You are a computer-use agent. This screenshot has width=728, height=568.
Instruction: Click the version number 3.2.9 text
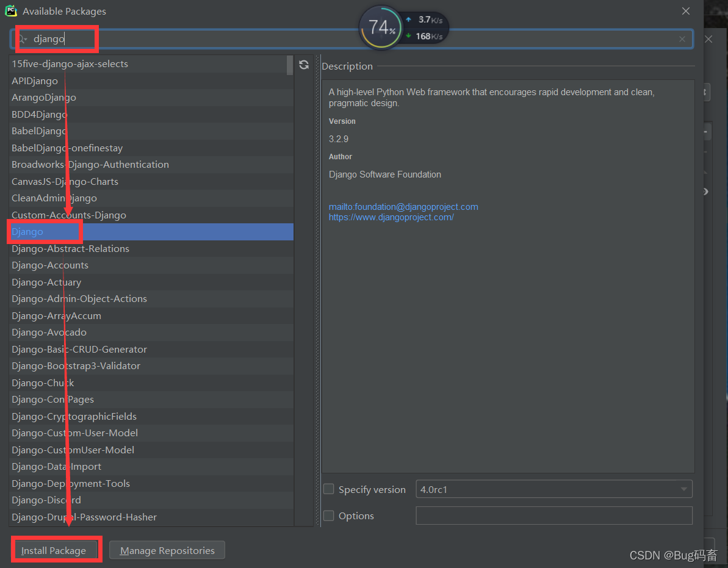point(339,139)
